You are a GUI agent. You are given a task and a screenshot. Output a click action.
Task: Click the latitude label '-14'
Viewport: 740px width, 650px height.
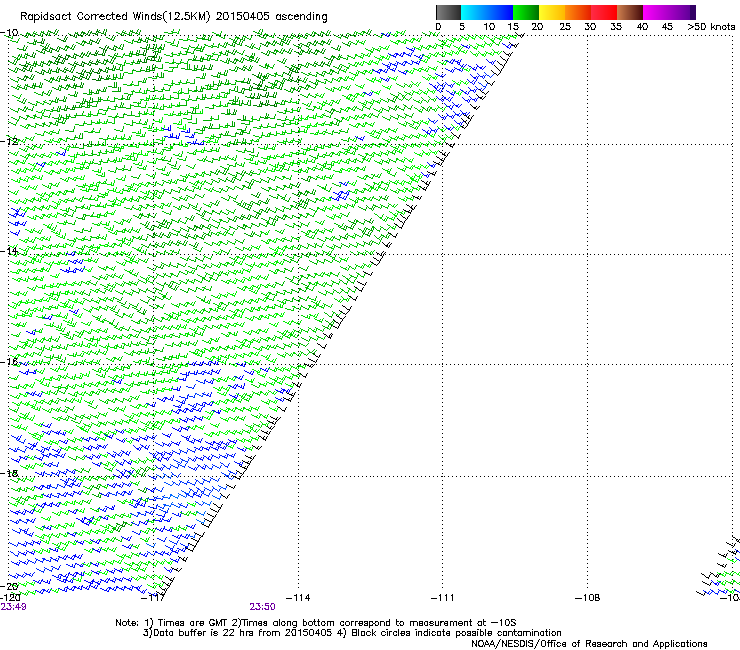pyautogui.click(x=9, y=251)
